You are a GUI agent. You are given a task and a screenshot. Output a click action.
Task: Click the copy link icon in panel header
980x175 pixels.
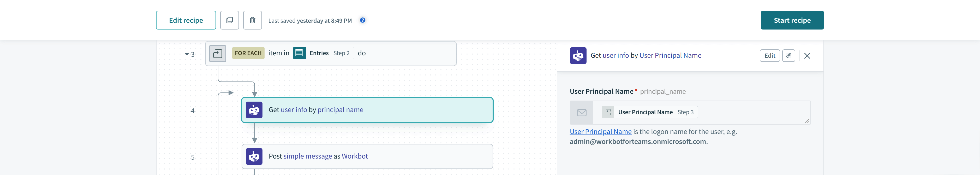coord(788,56)
